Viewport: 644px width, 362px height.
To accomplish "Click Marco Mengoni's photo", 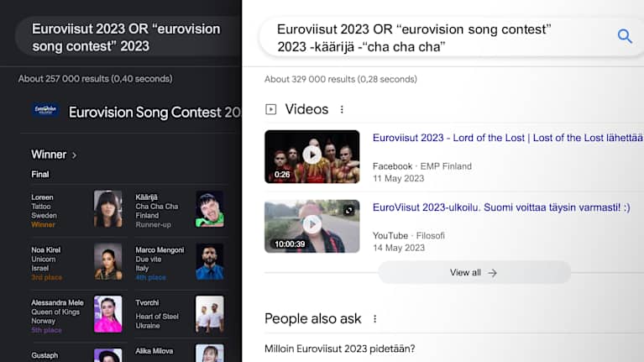I will [209, 262].
